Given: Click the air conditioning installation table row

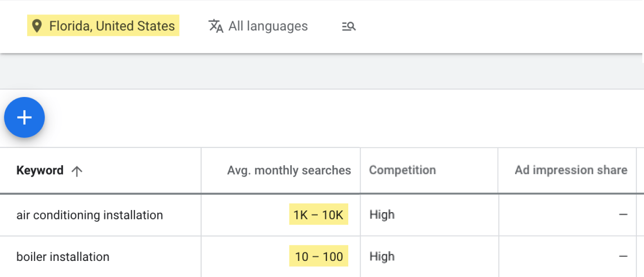Looking at the screenshot, I should click(x=254, y=215).
